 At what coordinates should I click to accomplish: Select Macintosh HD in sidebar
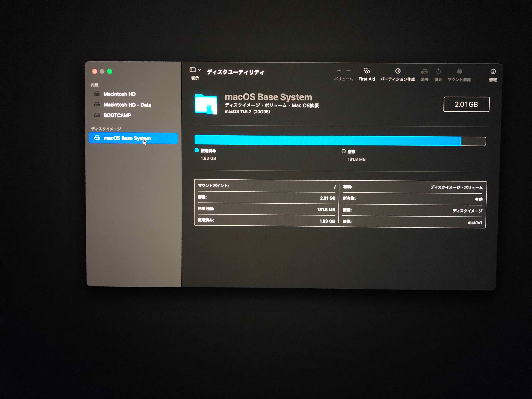[x=119, y=94]
